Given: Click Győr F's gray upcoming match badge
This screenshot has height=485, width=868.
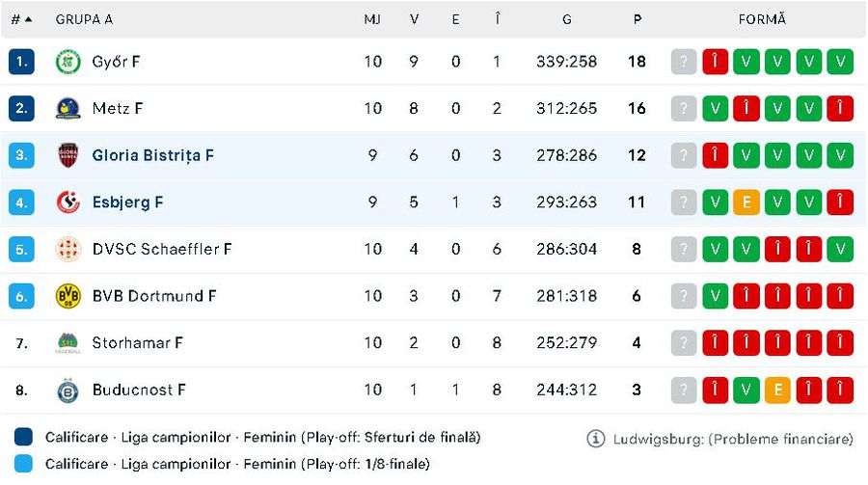Looking at the screenshot, I should click(684, 62).
